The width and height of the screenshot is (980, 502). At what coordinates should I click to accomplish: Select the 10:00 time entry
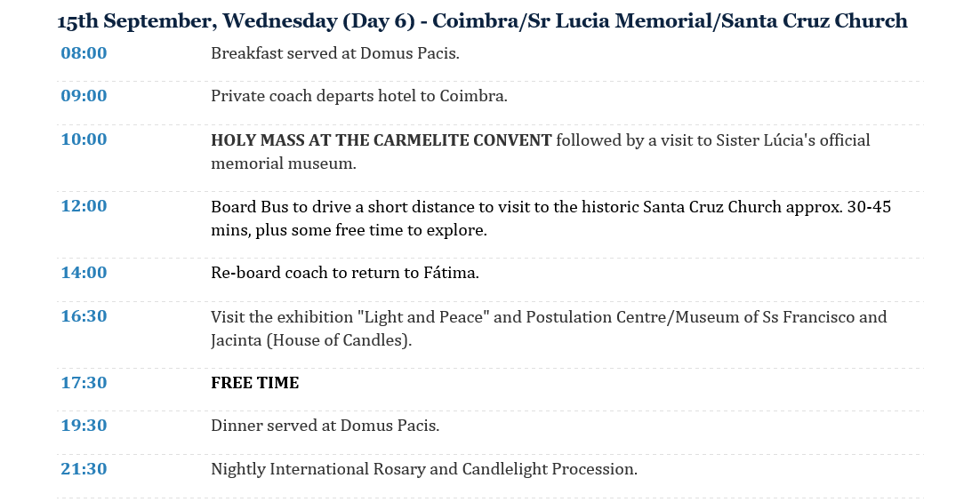(x=84, y=139)
